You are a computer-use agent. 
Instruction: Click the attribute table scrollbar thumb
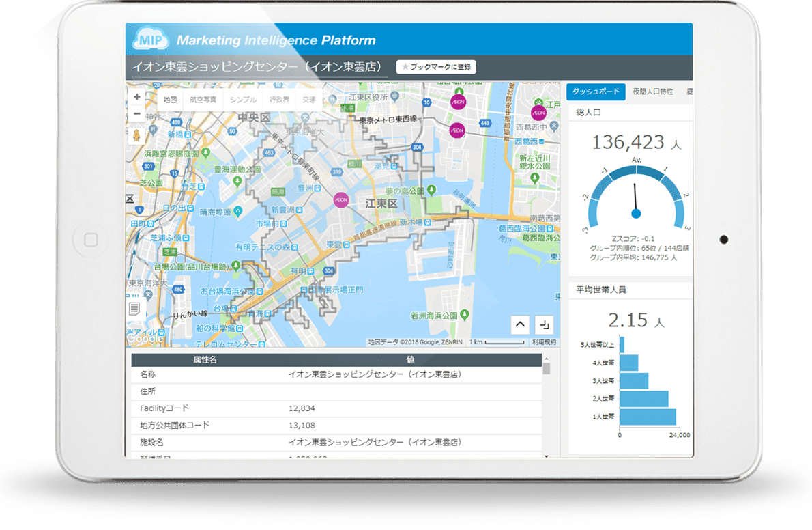click(547, 369)
